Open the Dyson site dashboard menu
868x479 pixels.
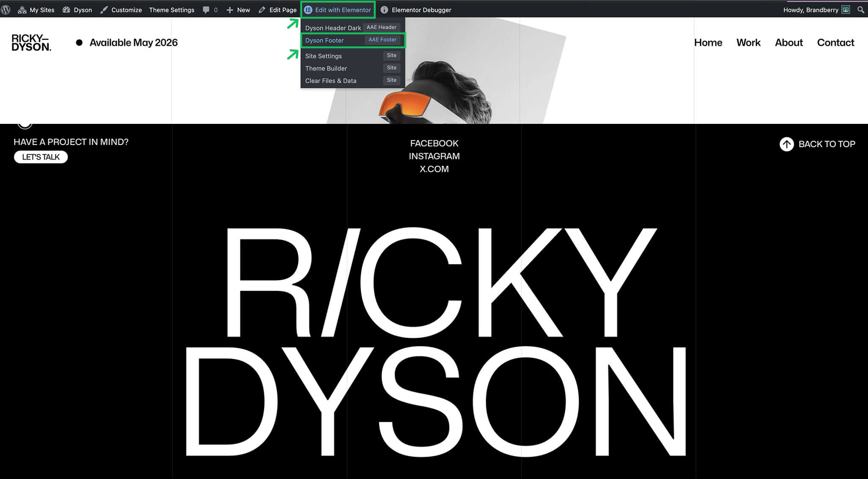pyautogui.click(x=77, y=10)
